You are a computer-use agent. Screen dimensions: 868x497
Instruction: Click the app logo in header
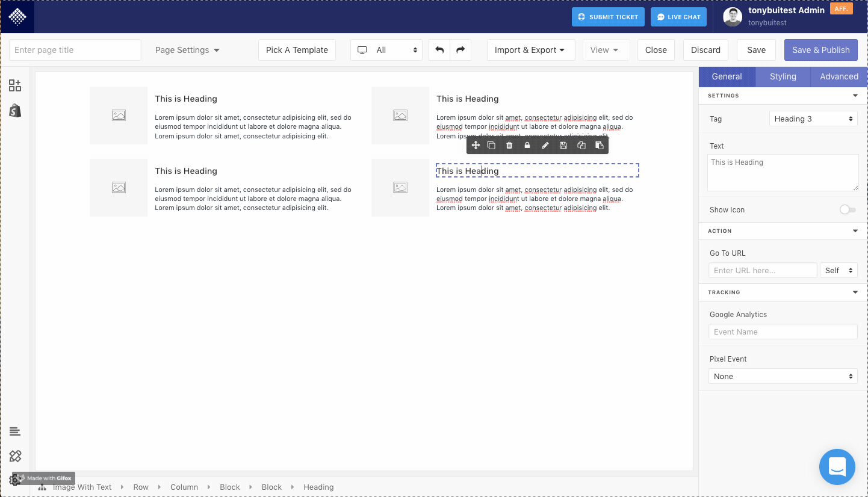coord(17,17)
